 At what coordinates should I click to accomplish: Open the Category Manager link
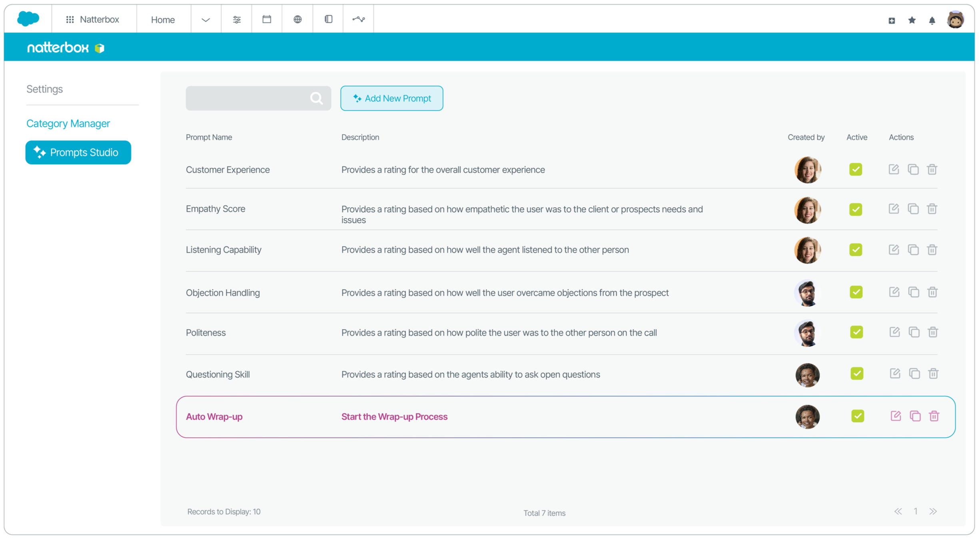pyautogui.click(x=68, y=124)
